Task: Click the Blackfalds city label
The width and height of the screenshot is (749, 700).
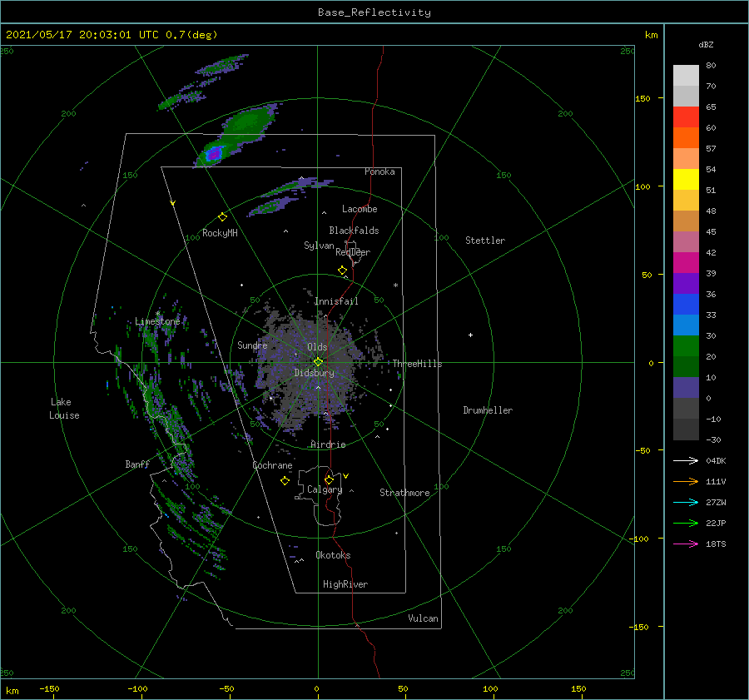Action: click(x=354, y=231)
